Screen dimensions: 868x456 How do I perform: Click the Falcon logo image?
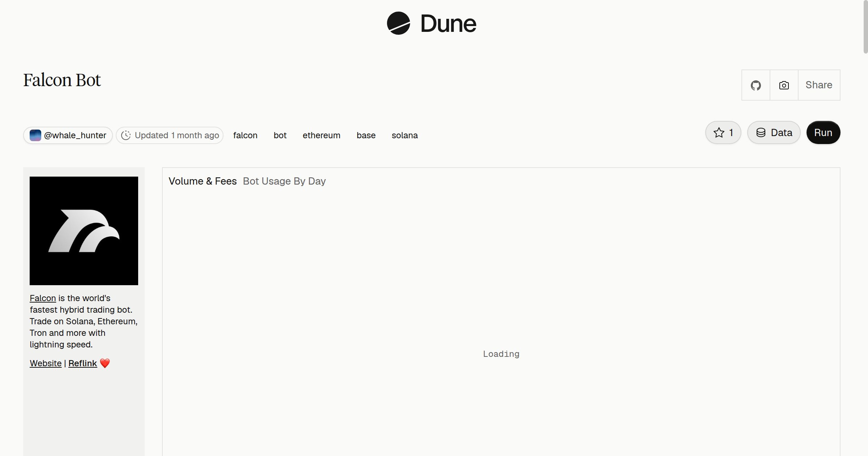(x=84, y=231)
